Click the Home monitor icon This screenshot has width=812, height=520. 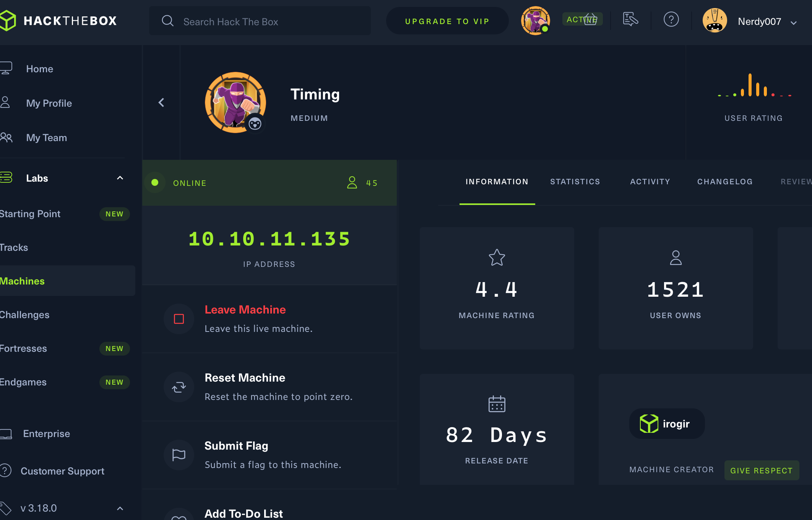pos(6,68)
